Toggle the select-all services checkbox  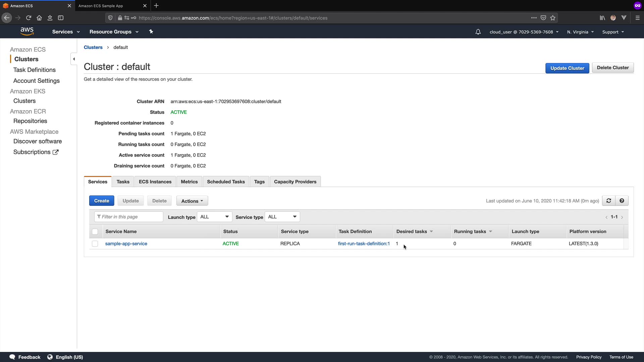tap(95, 232)
